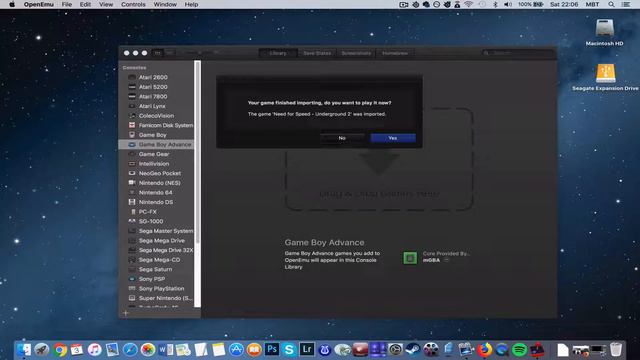
Task: Confirm playing the game with Yes
Action: click(393, 138)
